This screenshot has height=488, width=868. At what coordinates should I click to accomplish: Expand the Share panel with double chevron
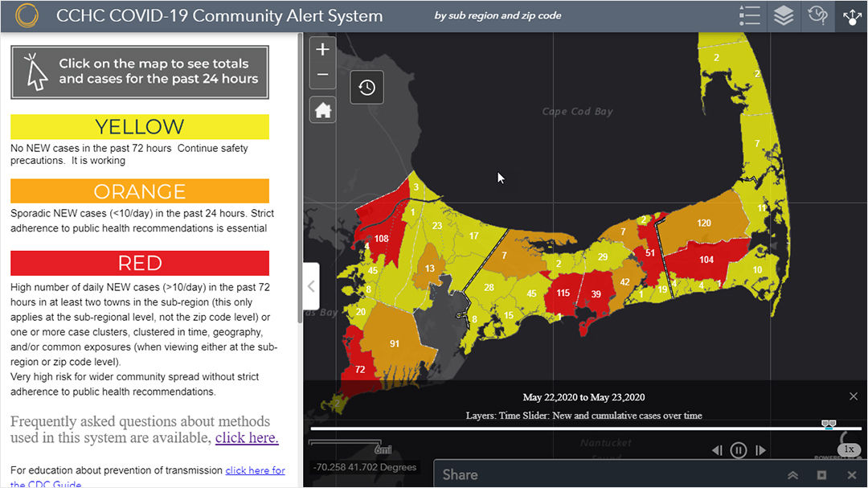[x=792, y=474]
